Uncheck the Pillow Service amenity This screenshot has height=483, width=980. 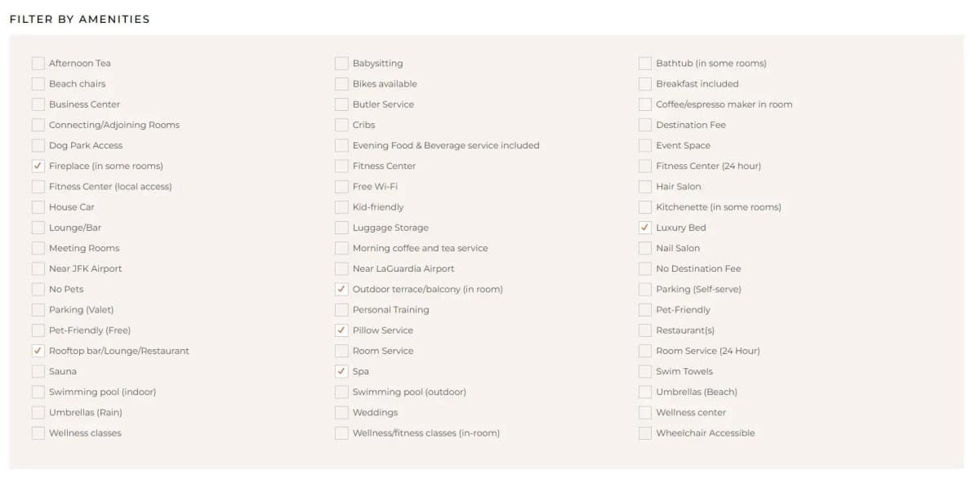click(x=341, y=330)
